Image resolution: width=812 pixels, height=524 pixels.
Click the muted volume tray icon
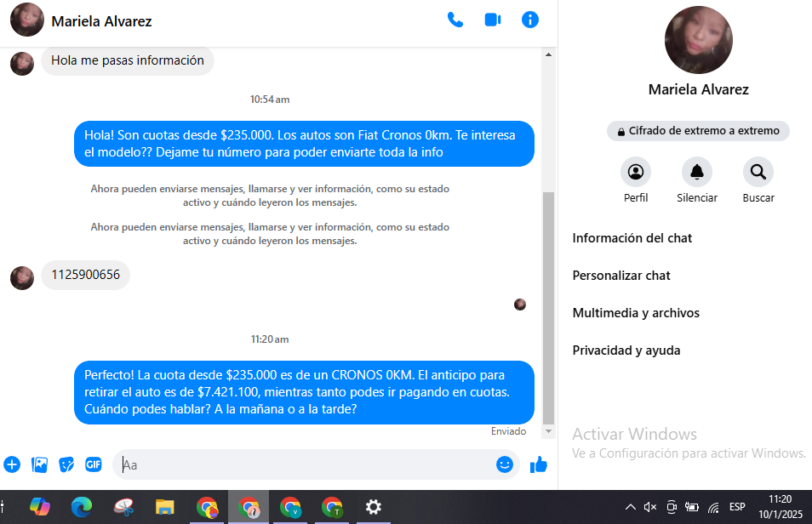point(650,507)
